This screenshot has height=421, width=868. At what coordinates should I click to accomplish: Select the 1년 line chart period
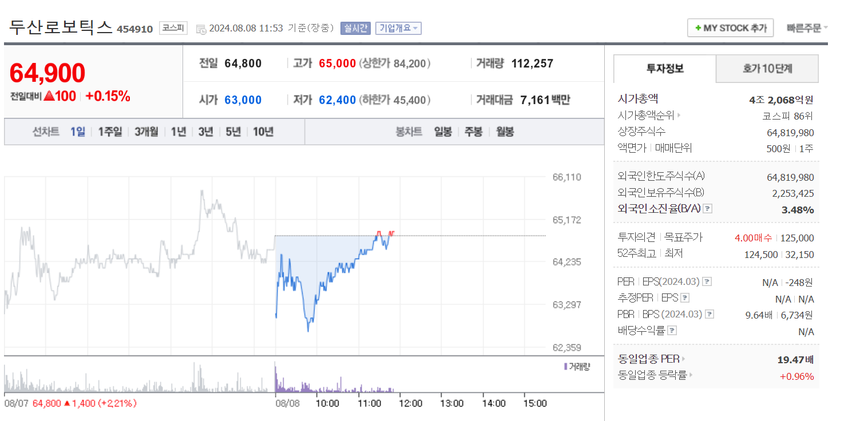(x=179, y=132)
